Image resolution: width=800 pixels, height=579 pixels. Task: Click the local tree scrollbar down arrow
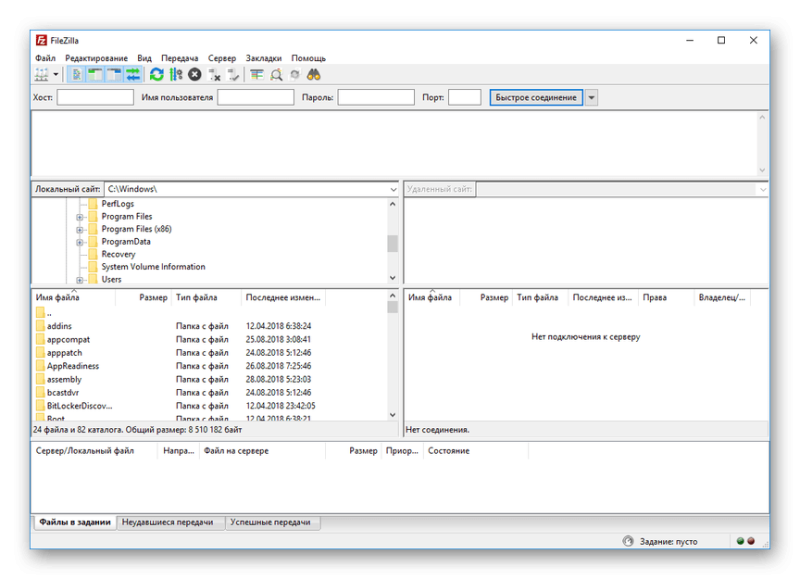(x=392, y=278)
